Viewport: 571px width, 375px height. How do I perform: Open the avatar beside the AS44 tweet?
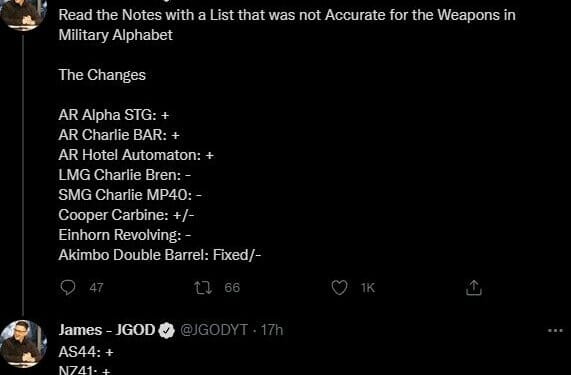tap(23, 344)
